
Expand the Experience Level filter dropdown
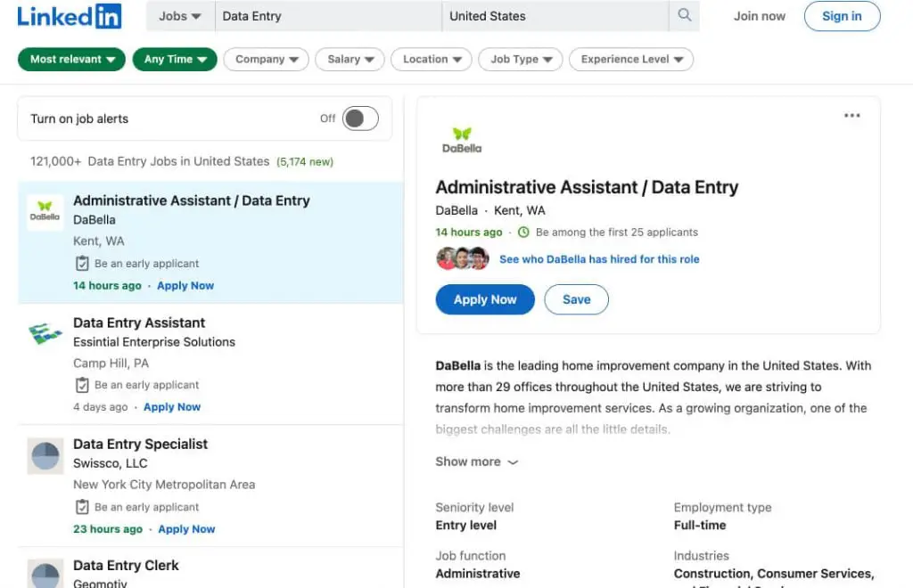[x=631, y=60]
